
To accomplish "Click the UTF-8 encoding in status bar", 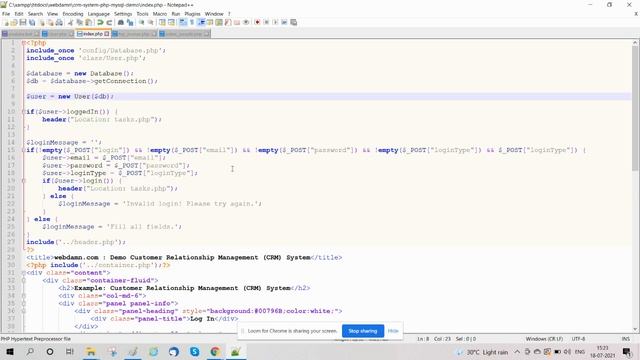I will (578, 339).
